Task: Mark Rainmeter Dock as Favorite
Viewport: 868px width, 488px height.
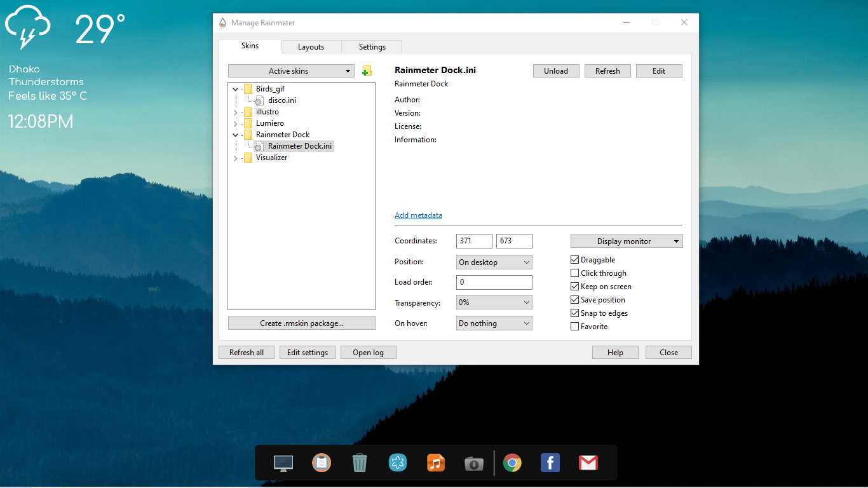Action: [x=574, y=326]
